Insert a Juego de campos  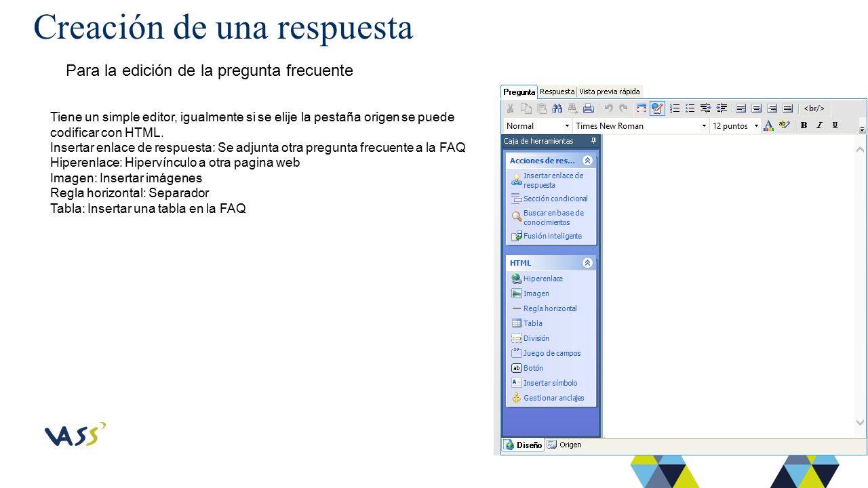(546, 353)
